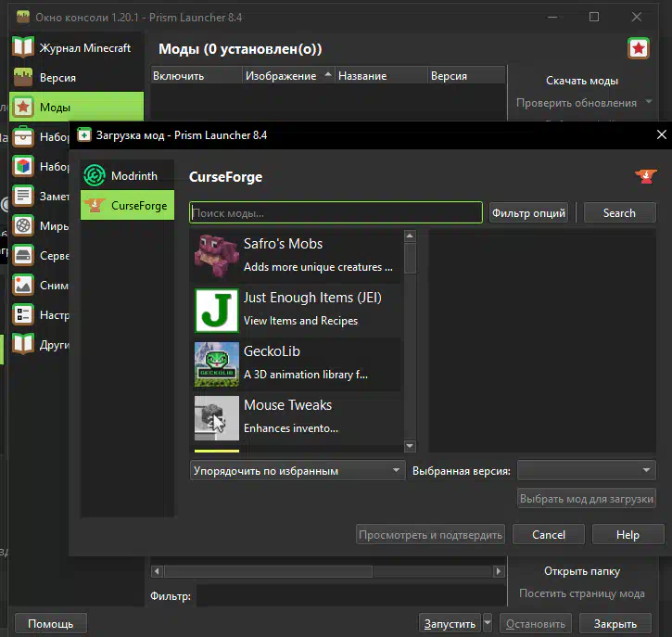Expand the Выбранная версия dropdown
The height and width of the screenshot is (637, 672).
[587, 471]
